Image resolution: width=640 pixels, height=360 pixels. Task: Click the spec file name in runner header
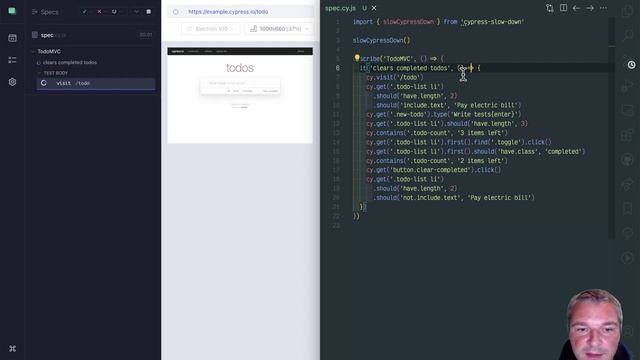tap(53, 35)
